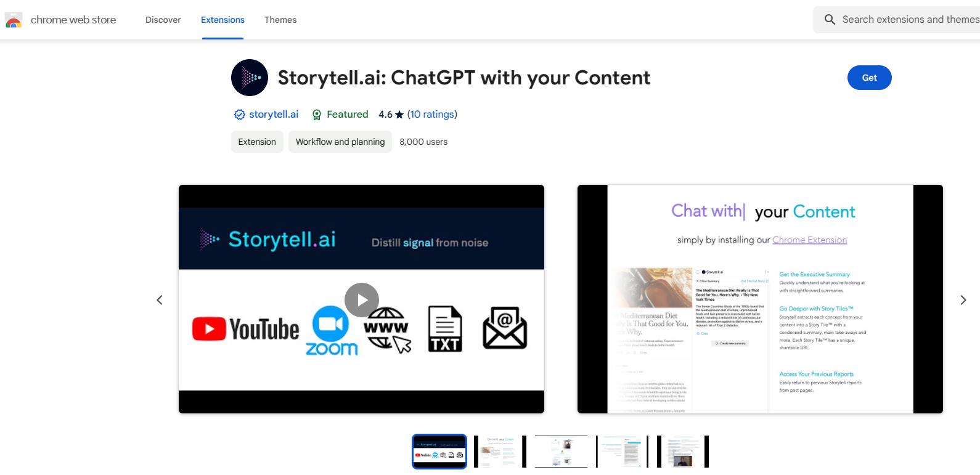Click the Storytell.ai extension logo icon

point(250,78)
